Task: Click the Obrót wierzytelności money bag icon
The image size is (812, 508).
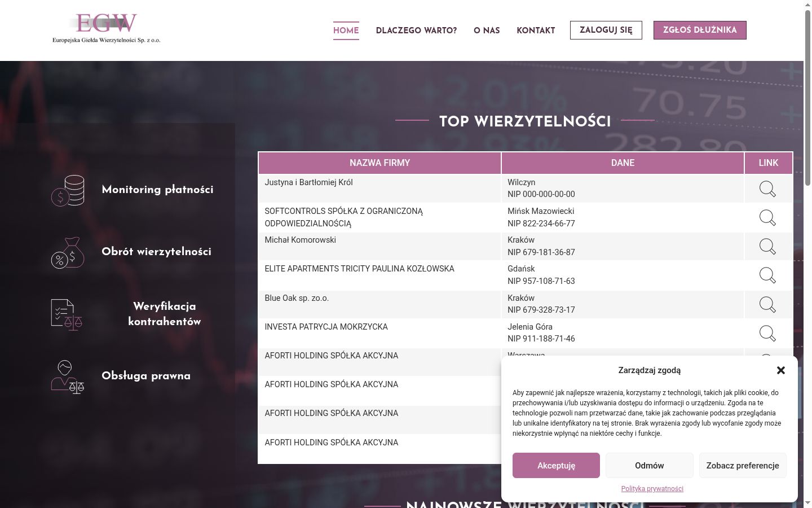Action: (x=68, y=252)
